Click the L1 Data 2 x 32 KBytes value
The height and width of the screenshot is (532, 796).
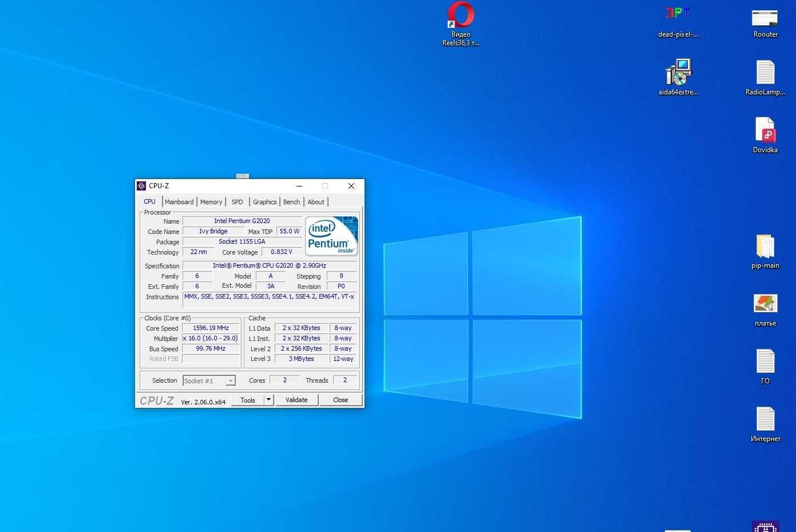302,328
